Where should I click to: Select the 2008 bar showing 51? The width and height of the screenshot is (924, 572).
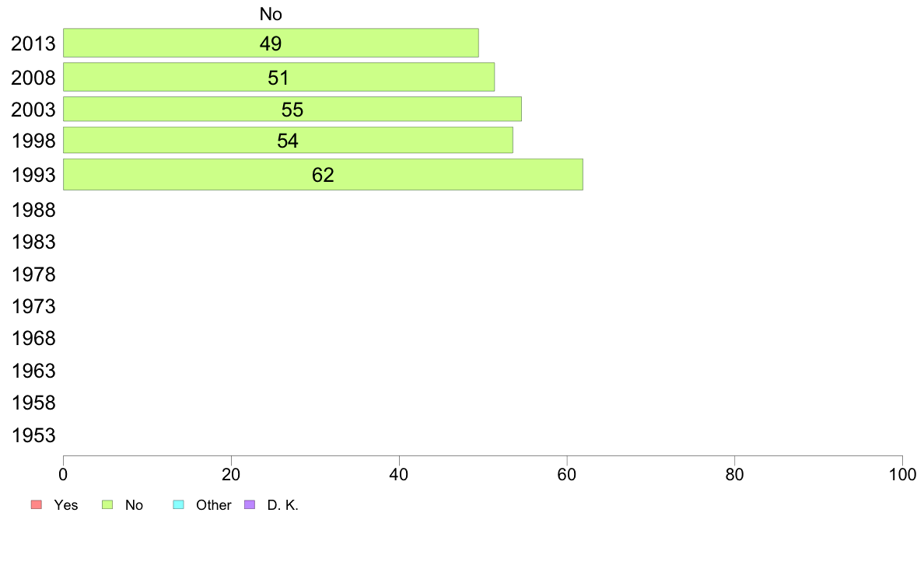(278, 77)
